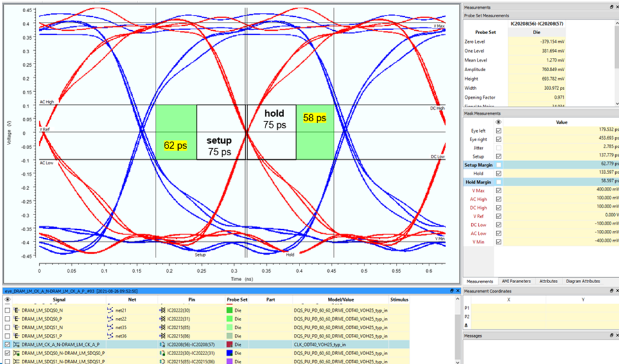This screenshot has width=619, height=364.
Task: Switch to the AMI Parameters tab
Action: click(x=517, y=281)
